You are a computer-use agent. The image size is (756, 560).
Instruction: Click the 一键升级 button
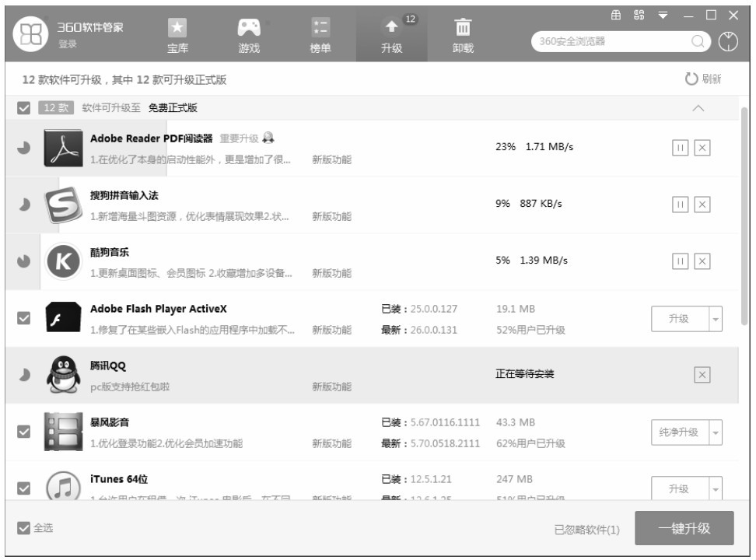pos(684,528)
